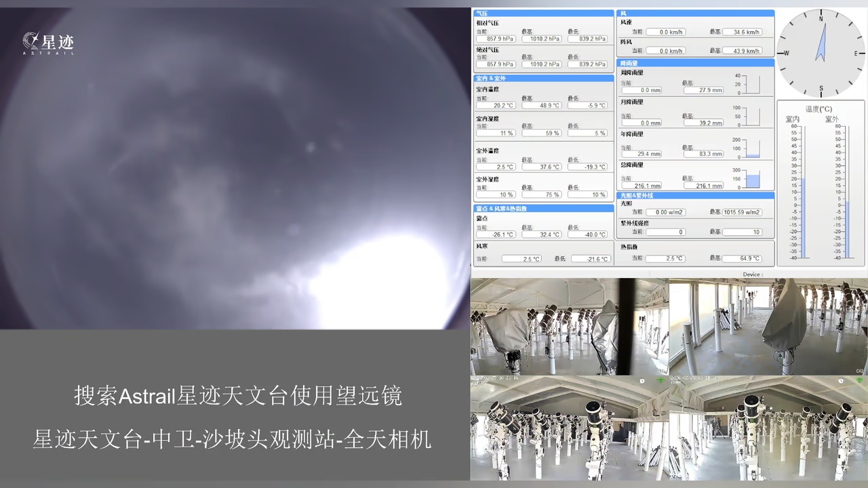Open the camera feed with black vertical pole
The image size is (868, 488).
[x=570, y=326]
